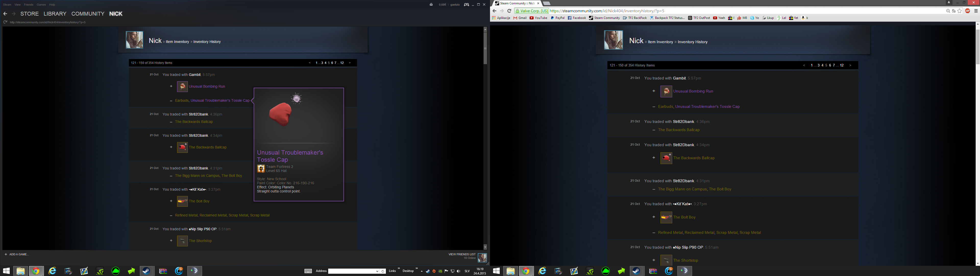Viewport: 980px width, 276px height.
Task: Open the Gmail bookmark
Action: [520, 18]
